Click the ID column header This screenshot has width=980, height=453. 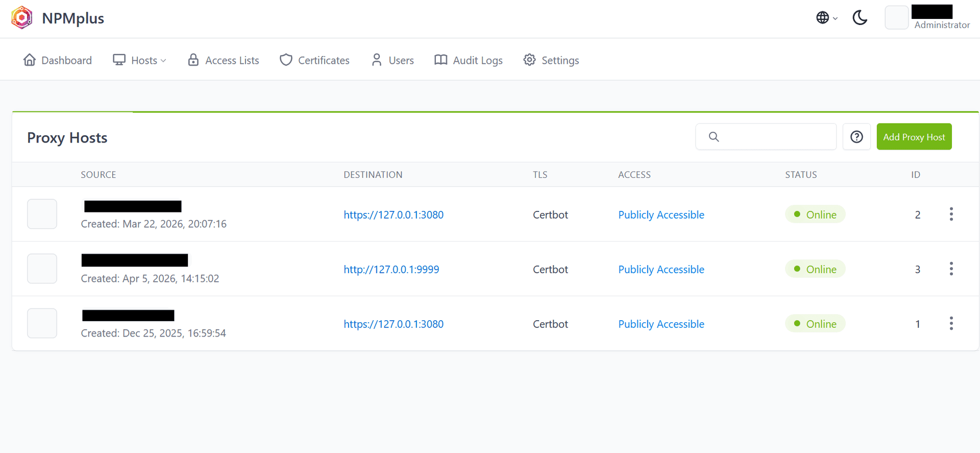click(x=916, y=175)
